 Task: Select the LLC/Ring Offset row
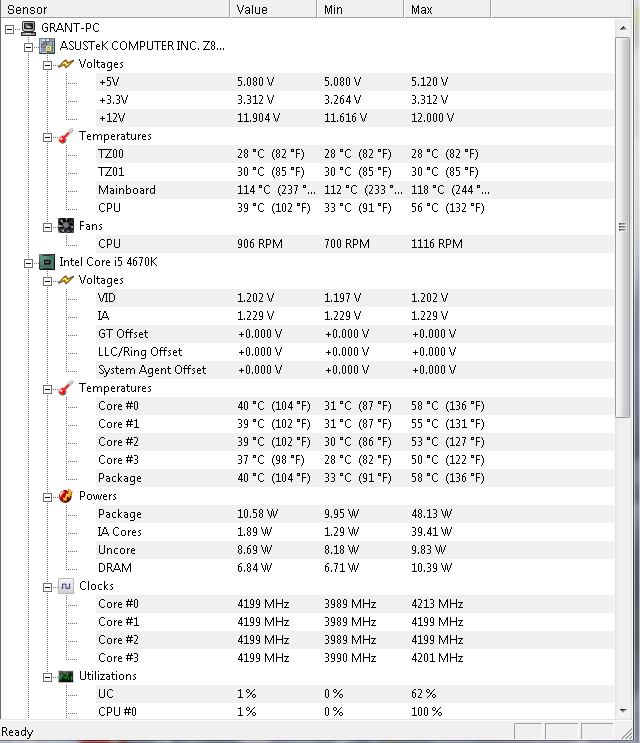pyautogui.click(x=355, y=352)
